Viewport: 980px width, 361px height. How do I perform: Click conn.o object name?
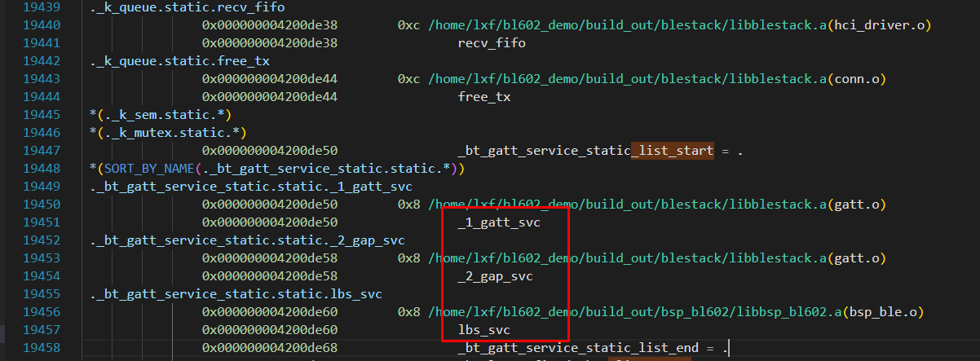[855, 79]
